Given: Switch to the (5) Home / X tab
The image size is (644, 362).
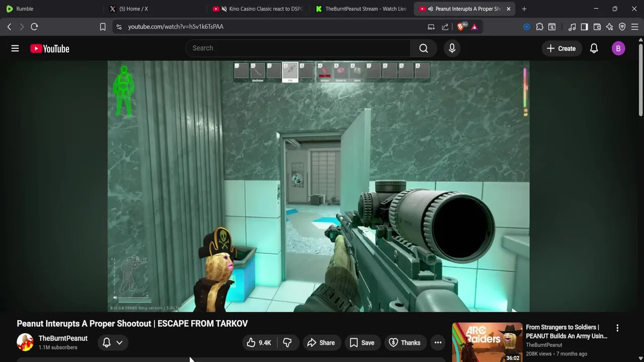Looking at the screenshot, I should (x=156, y=9).
